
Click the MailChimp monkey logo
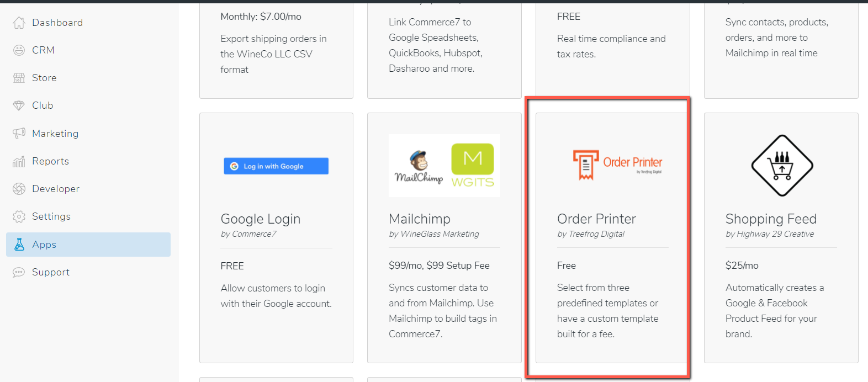[419, 167]
